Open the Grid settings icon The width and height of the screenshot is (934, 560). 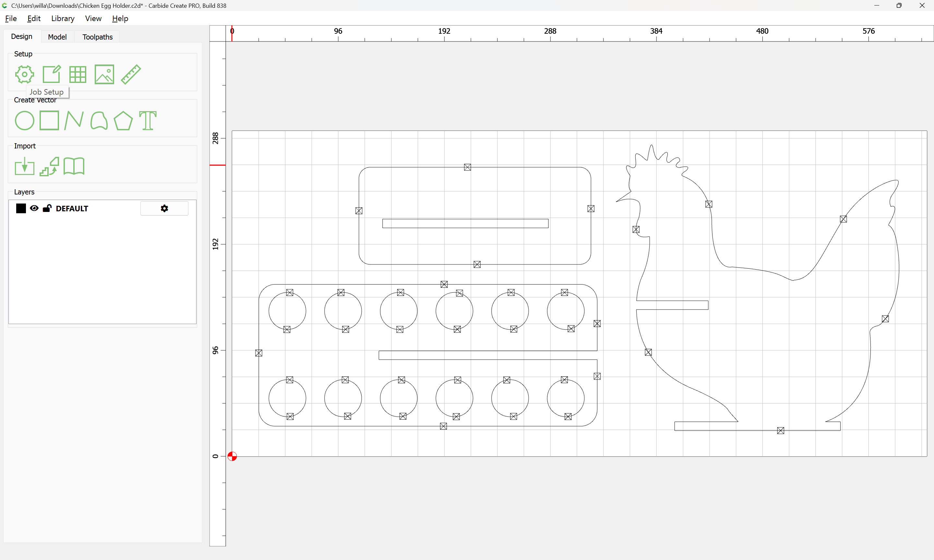pos(78,74)
